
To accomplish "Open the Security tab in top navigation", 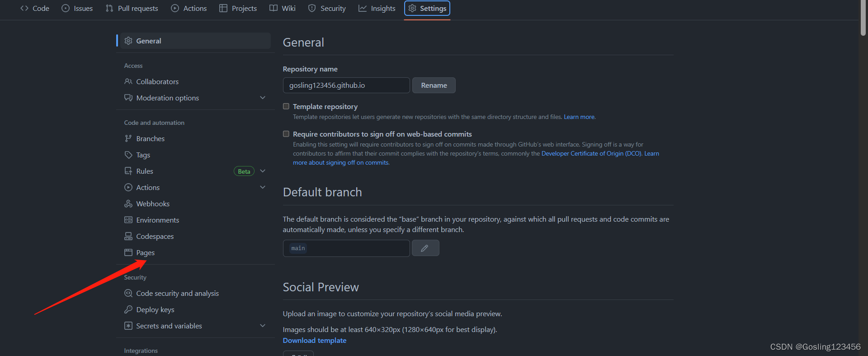I will click(327, 8).
